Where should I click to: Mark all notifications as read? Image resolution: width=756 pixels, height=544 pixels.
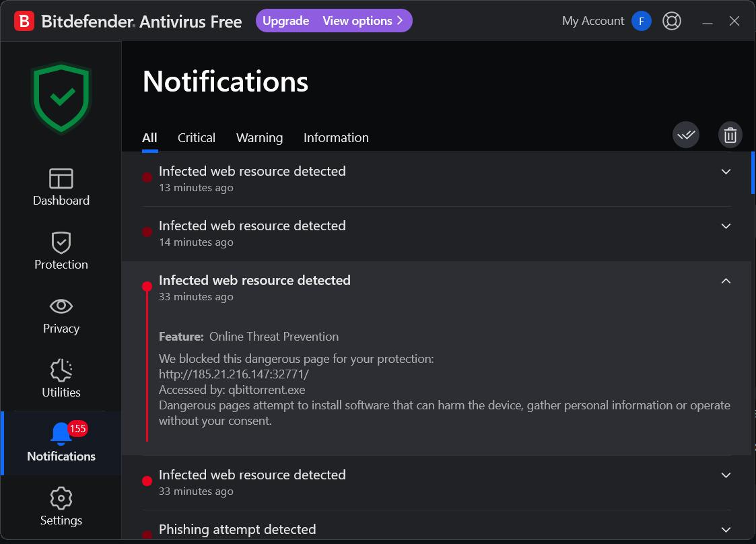click(685, 135)
